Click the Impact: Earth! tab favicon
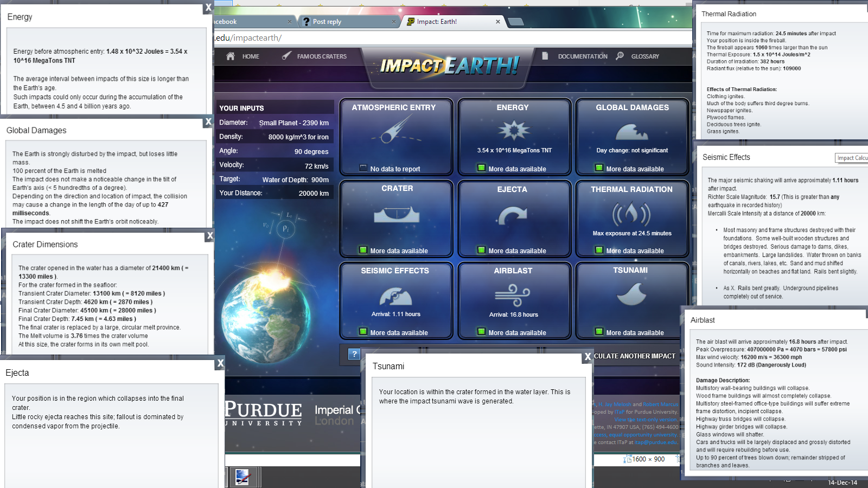868x488 pixels. (411, 22)
